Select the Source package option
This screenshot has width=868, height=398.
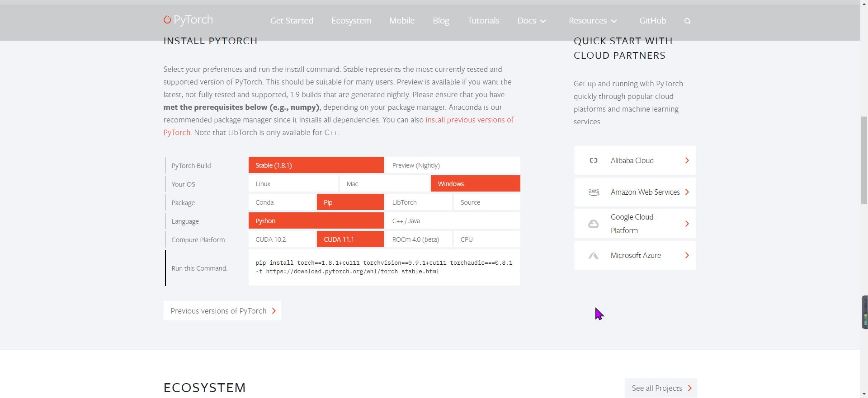coord(487,202)
